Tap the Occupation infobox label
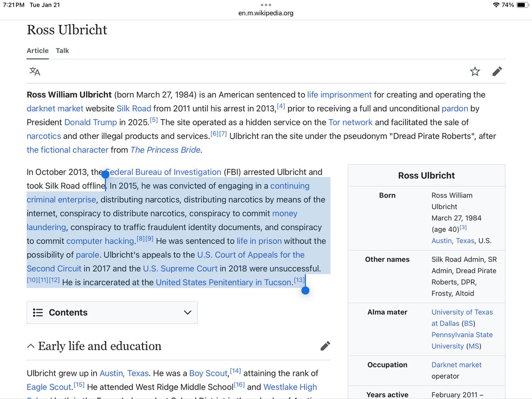 coord(387,365)
